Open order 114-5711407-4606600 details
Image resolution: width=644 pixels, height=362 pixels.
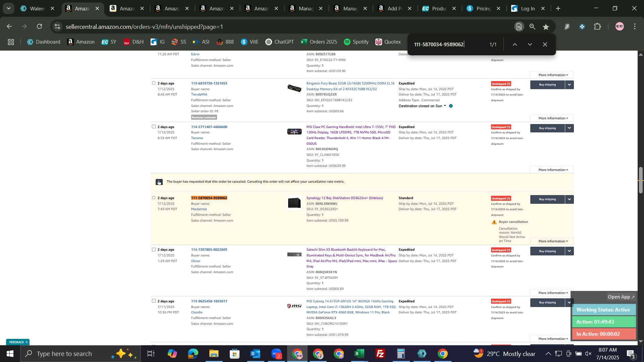[x=209, y=127]
